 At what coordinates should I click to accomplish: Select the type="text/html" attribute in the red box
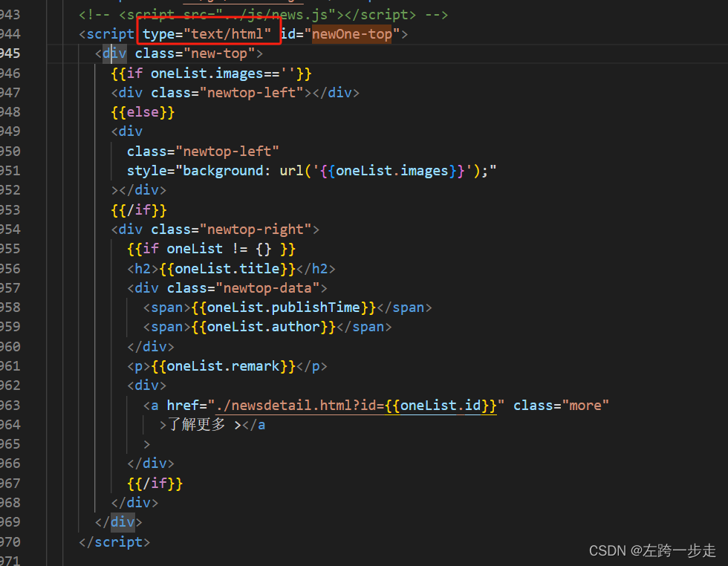coord(209,33)
